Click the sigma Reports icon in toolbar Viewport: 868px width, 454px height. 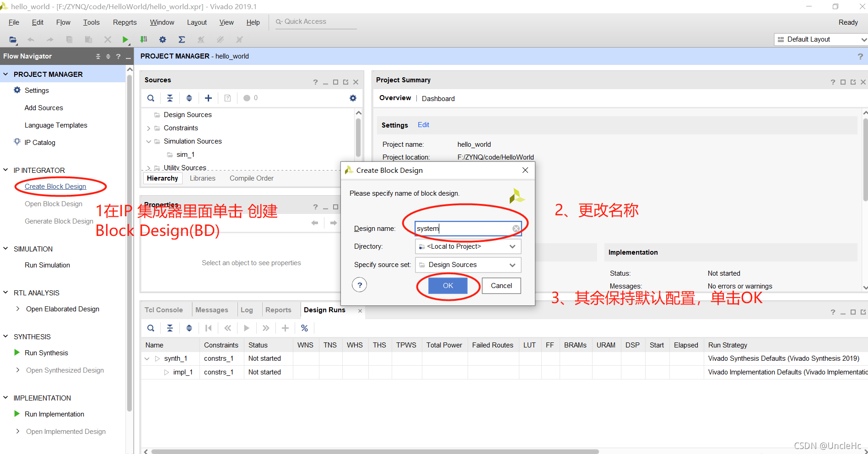click(x=182, y=40)
